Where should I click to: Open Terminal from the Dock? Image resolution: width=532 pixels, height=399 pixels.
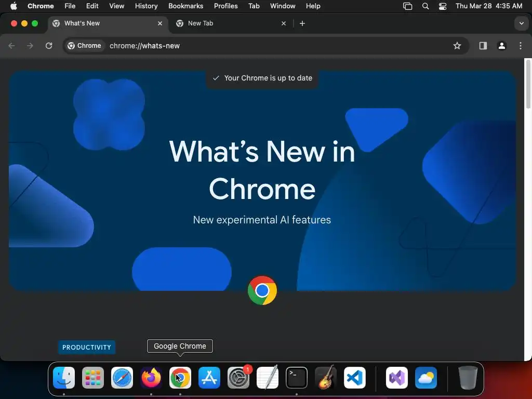297,378
